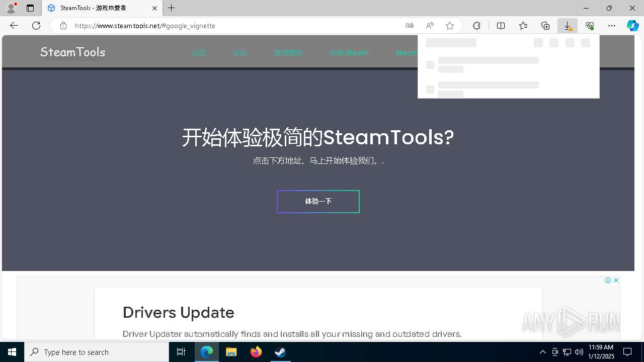Open the 论坛 navigation link

(240, 53)
